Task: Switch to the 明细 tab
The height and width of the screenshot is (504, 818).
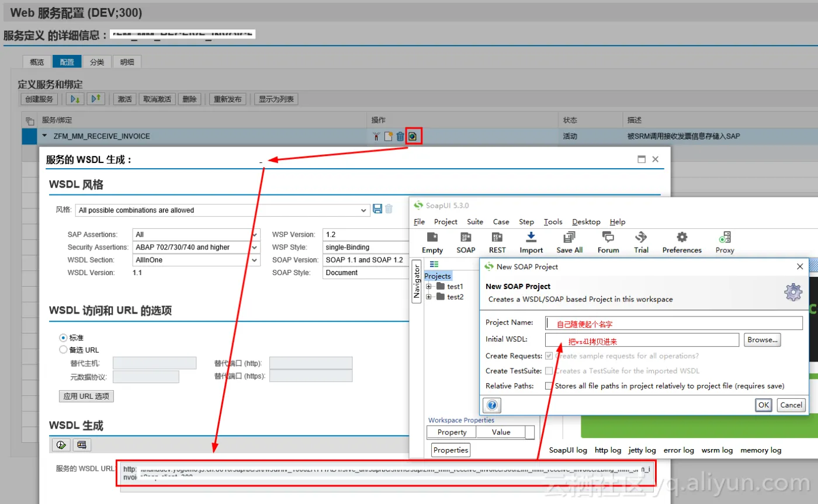Action: click(x=127, y=62)
